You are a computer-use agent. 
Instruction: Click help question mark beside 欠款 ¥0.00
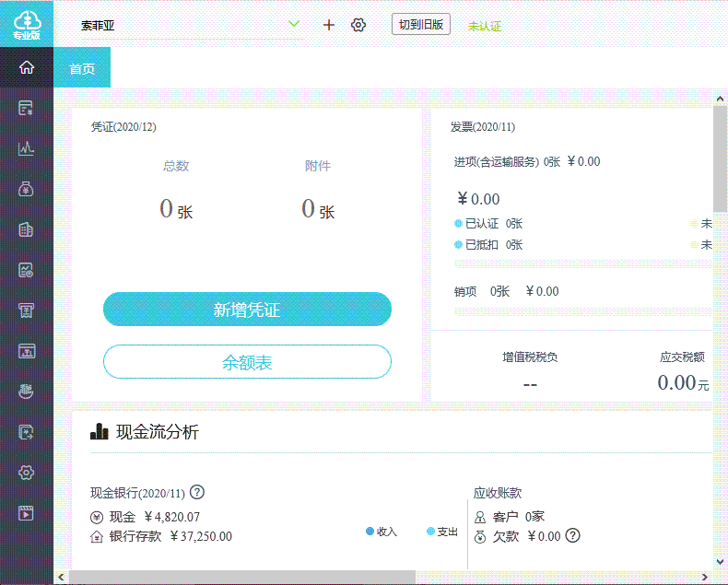pyautogui.click(x=573, y=535)
